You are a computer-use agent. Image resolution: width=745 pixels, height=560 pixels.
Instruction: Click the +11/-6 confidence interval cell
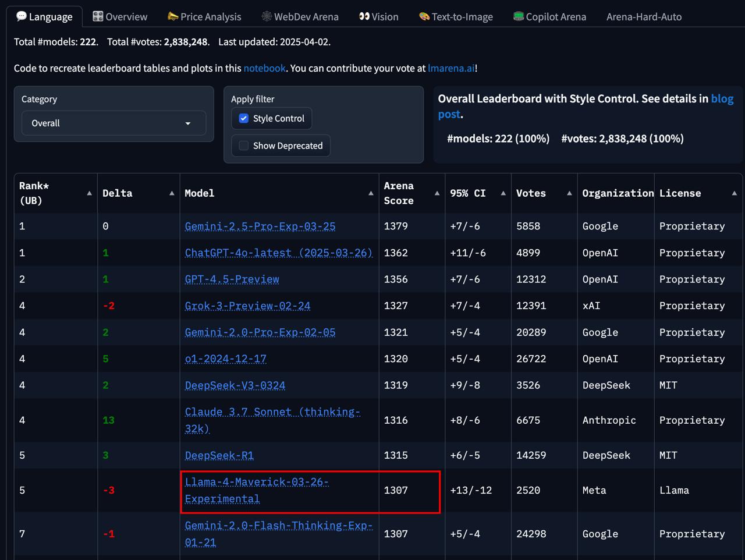pyautogui.click(x=478, y=253)
